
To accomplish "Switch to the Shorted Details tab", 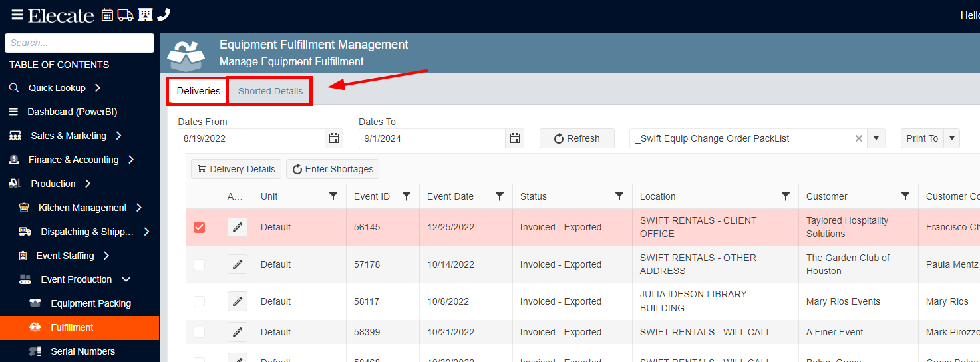I will click(x=270, y=91).
